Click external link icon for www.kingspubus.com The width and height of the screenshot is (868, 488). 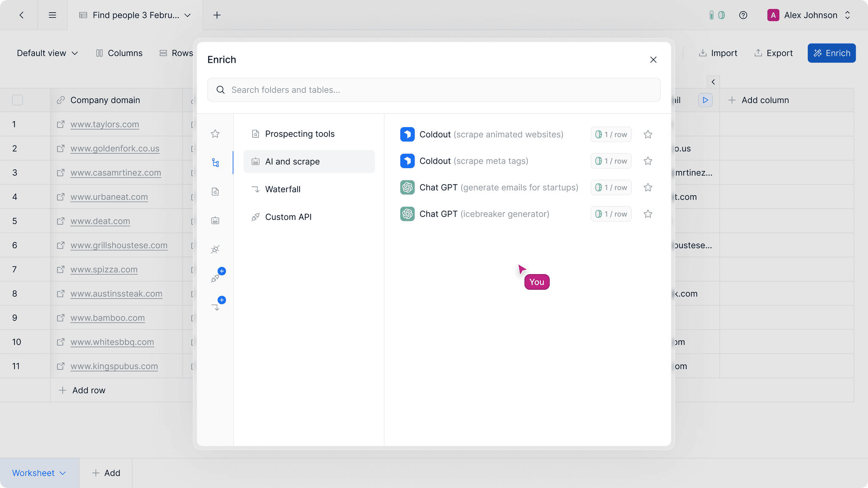(61, 366)
